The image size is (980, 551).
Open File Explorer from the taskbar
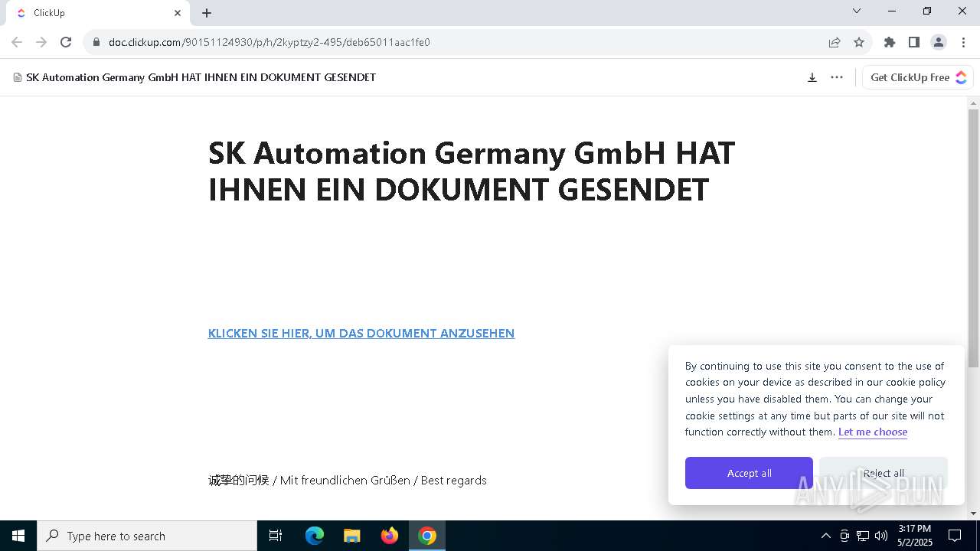[352, 536]
